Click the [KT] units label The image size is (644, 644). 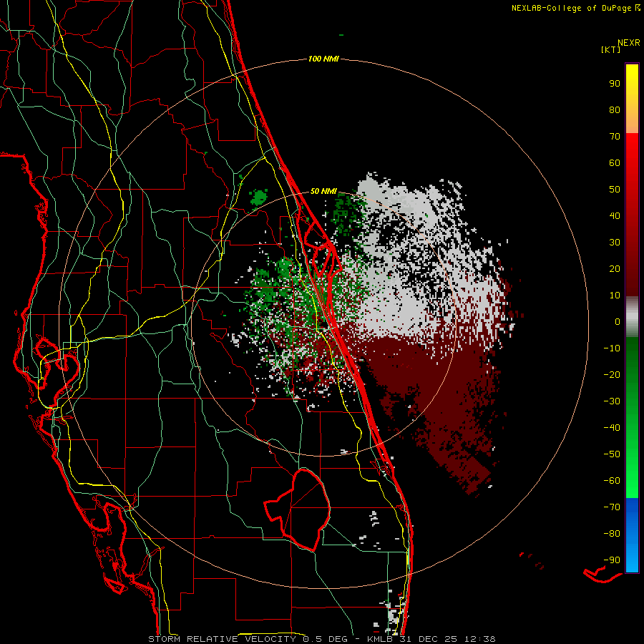coord(611,49)
